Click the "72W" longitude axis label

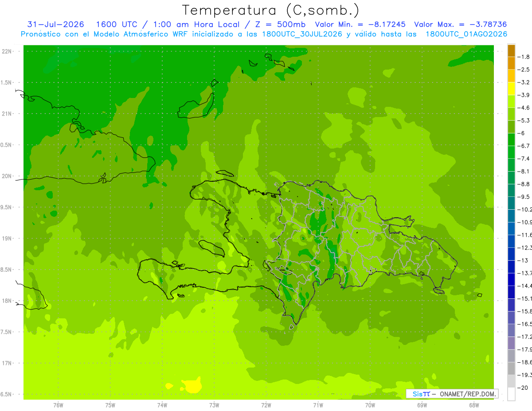pos(266,405)
